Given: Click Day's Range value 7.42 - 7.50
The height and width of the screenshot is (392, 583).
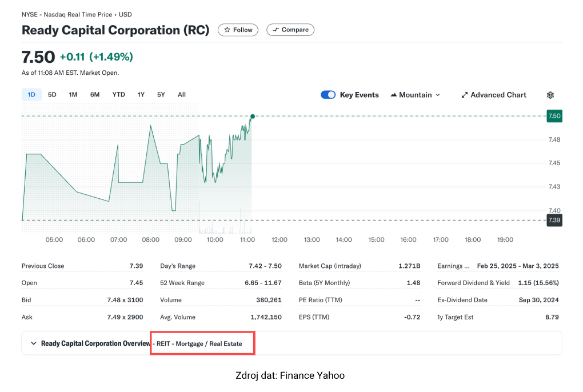Looking at the screenshot, I should click(x=265, y=266).
